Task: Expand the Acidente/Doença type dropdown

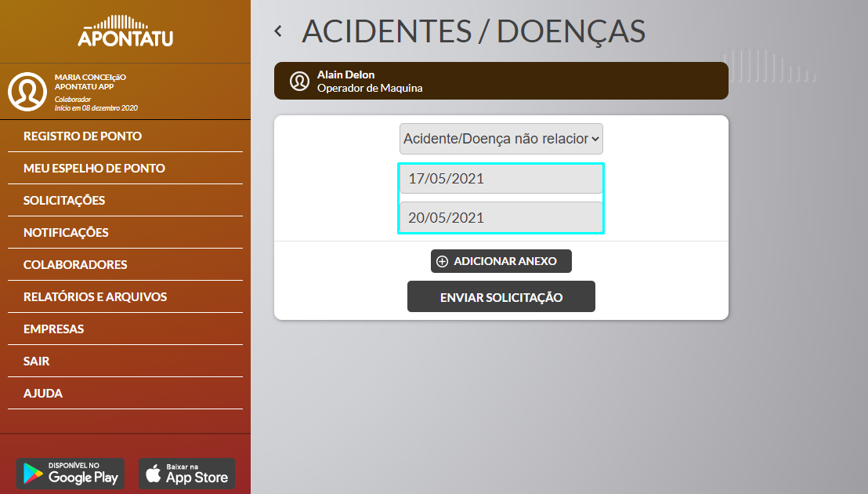Action: (501, 139)
